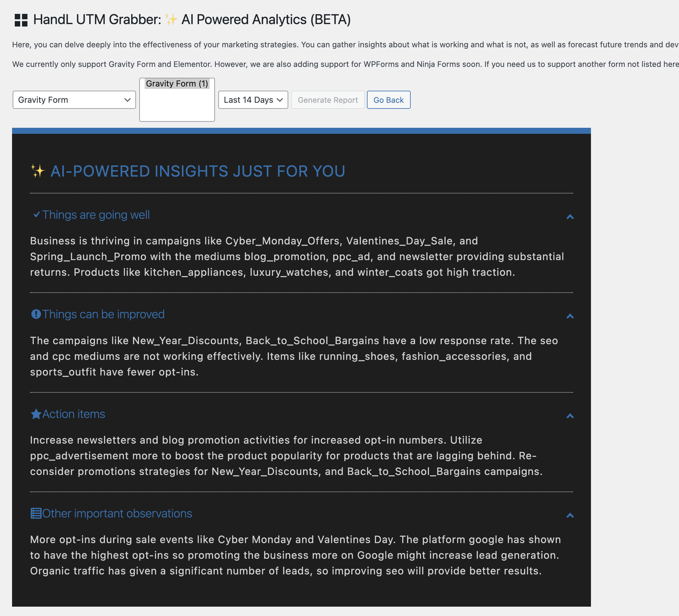Click the HandL grid logo icon
The image size is (679, 616).
click(21, 20)
